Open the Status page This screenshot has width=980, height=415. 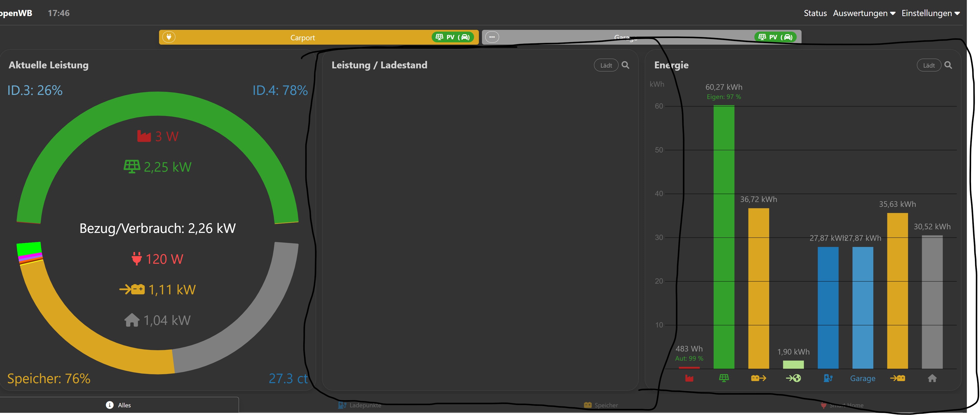point(815,13)
